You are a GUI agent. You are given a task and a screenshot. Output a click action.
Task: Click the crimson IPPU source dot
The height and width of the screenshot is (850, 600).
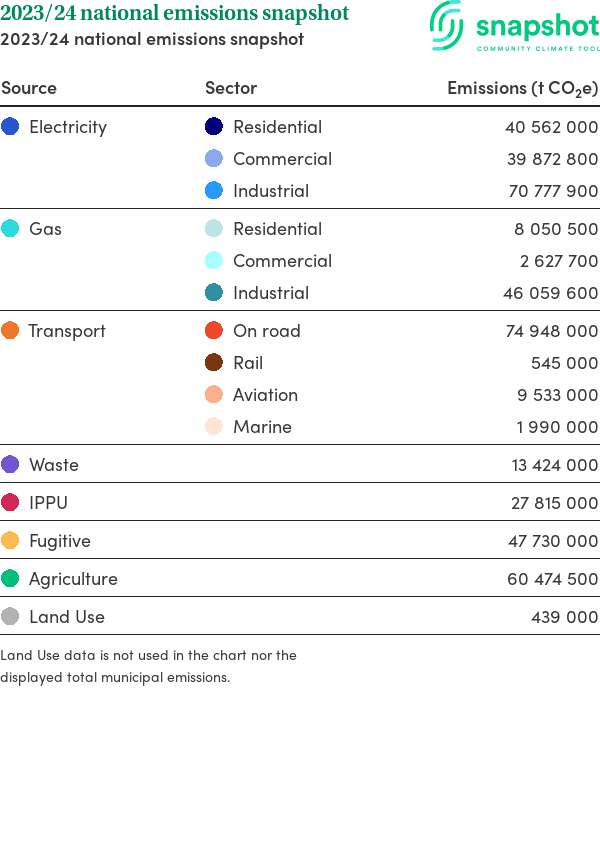click(11, 503)
